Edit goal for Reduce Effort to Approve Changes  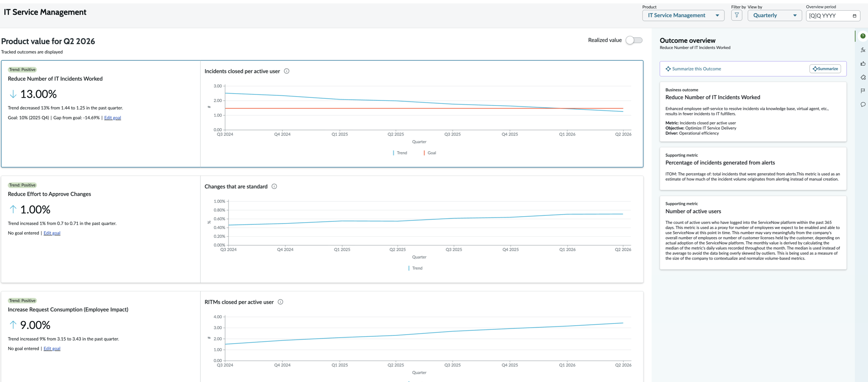[x=52, y=233]
